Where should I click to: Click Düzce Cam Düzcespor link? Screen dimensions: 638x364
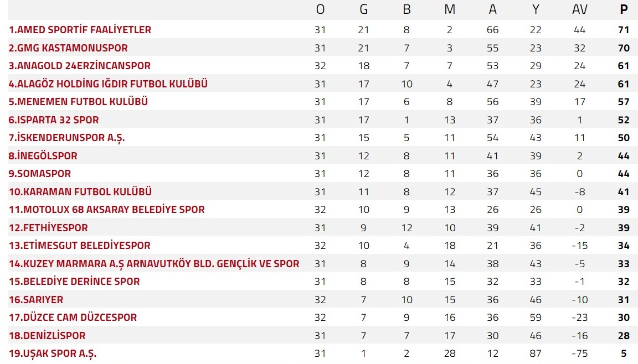(x=73, y=318)
